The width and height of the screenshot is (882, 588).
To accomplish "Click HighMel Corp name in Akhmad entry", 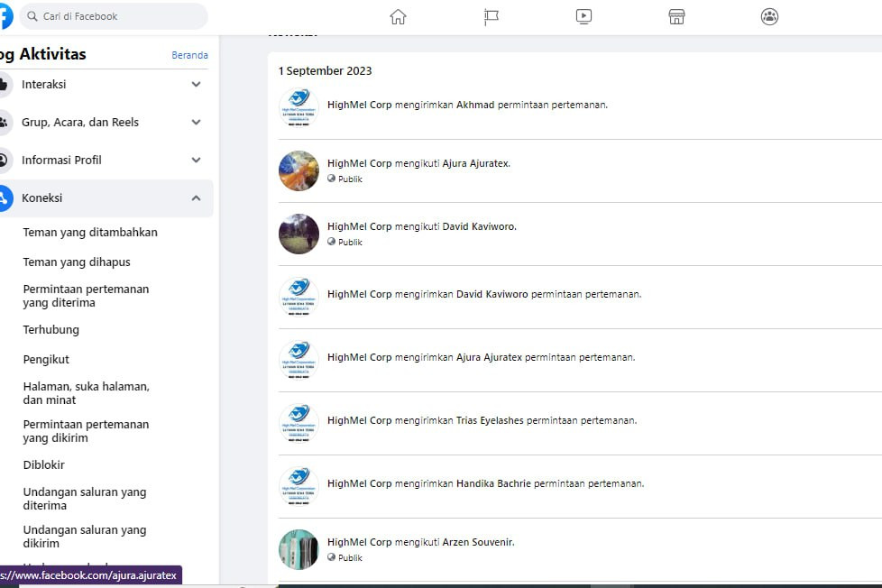I will [x=360, y=105].
